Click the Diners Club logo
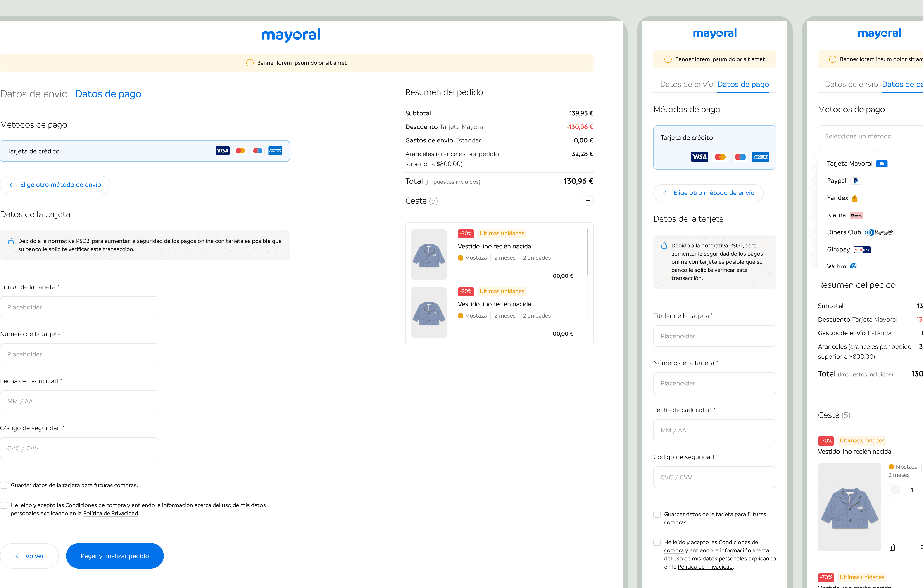923x588 pixels. click(879, 232)
